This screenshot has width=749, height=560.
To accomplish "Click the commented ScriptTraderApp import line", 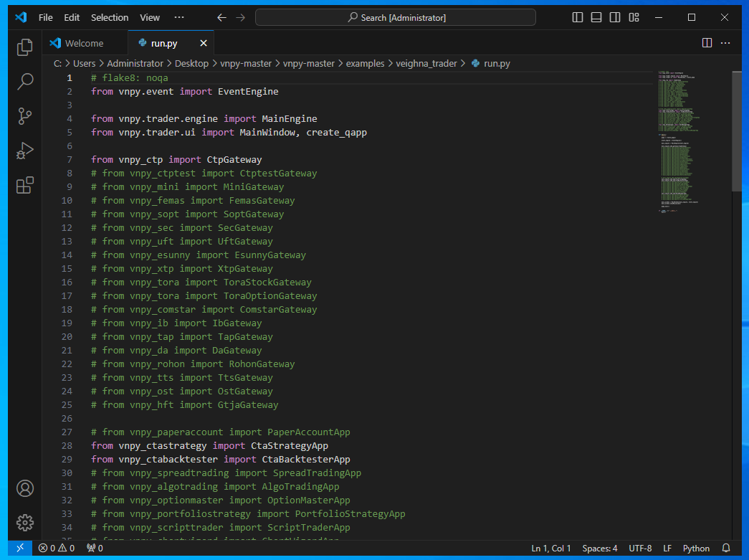I will (x=220, y=528).
